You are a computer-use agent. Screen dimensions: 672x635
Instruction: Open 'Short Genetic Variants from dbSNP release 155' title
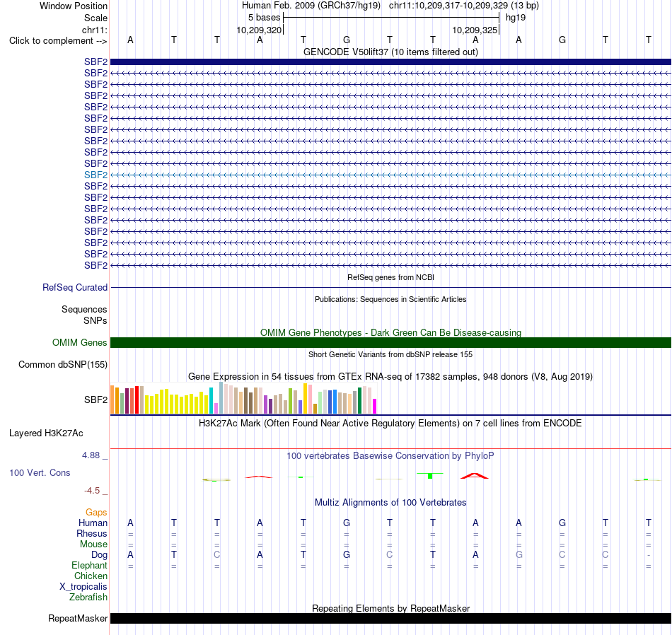390,354
